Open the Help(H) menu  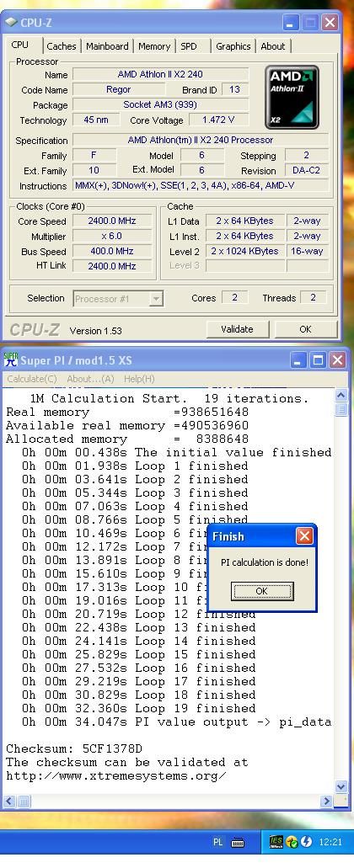[x=139, y=379]
